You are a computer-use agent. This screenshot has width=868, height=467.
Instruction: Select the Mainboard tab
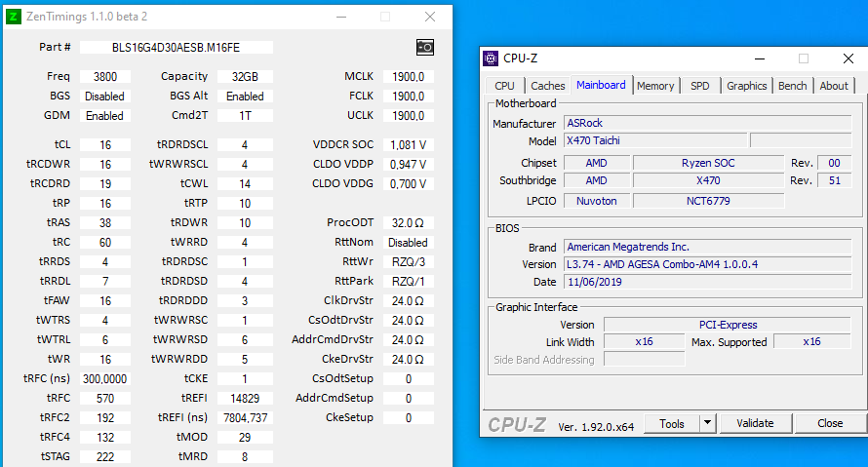(601, 85)
